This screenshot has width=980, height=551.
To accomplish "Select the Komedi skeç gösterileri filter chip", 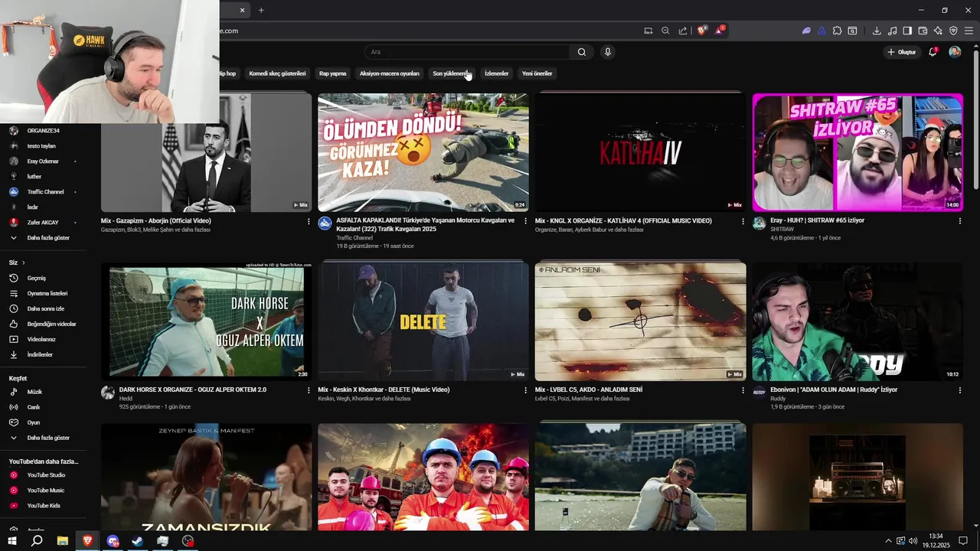I will [277, 73].
